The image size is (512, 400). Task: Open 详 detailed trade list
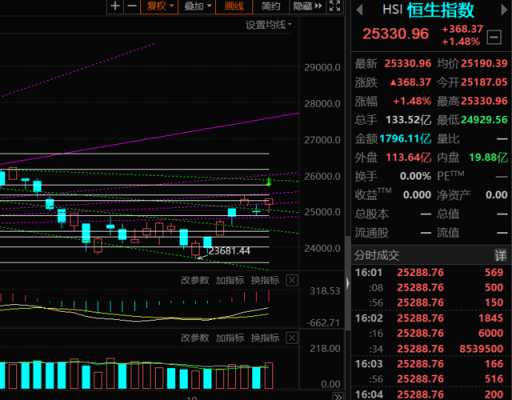coord(500,256)
